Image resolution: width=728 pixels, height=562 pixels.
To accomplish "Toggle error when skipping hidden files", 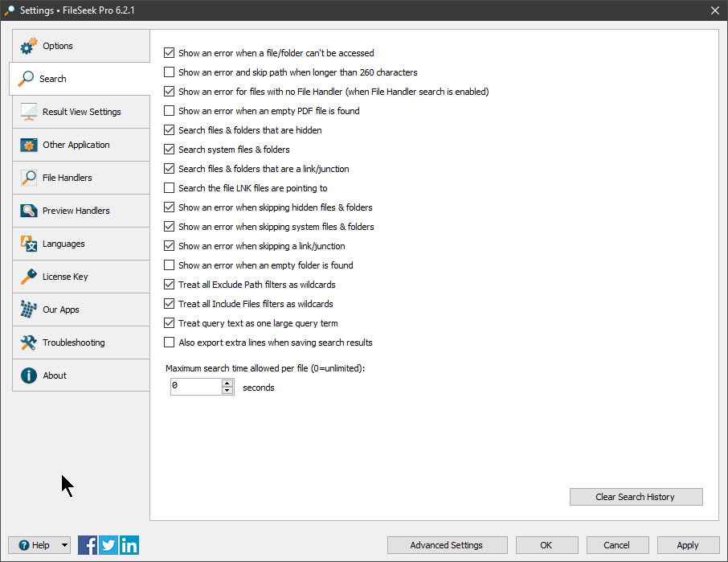I will (x=169, y=207).
